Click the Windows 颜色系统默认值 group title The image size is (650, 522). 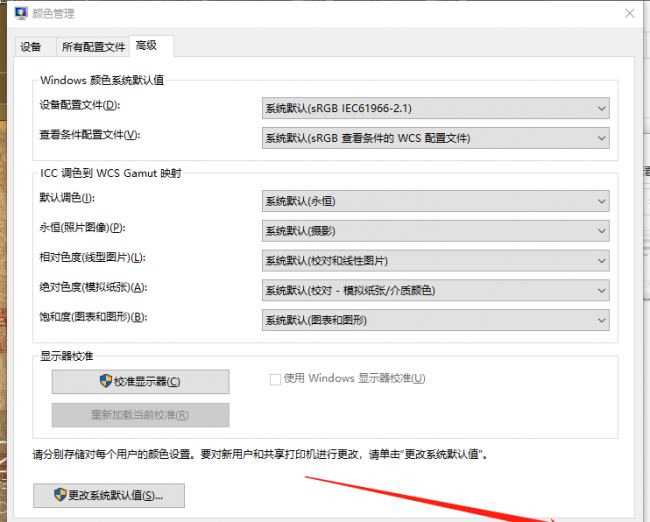tap(102, 80)
